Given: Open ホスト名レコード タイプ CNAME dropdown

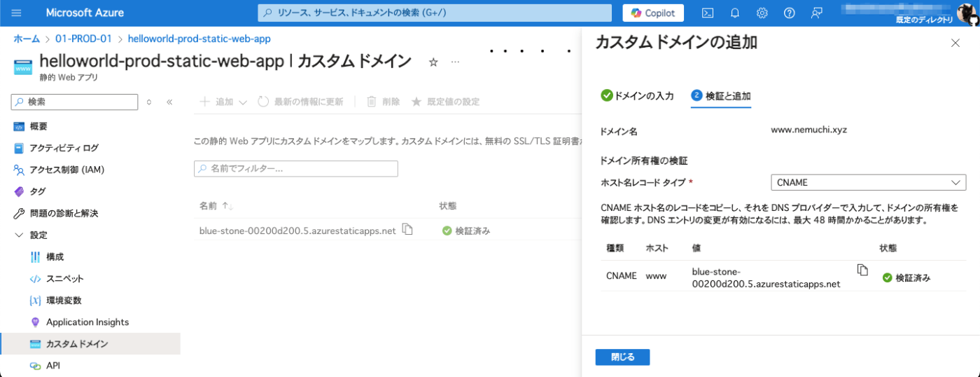Looking at the screenshot, I should pos(869,182).
